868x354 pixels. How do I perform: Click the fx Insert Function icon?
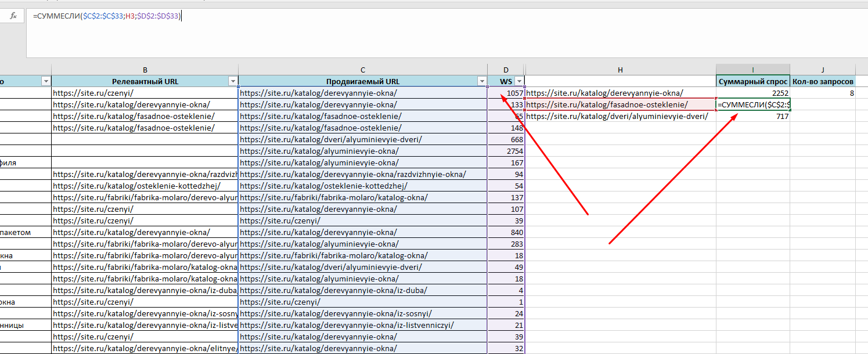(13, 16)
